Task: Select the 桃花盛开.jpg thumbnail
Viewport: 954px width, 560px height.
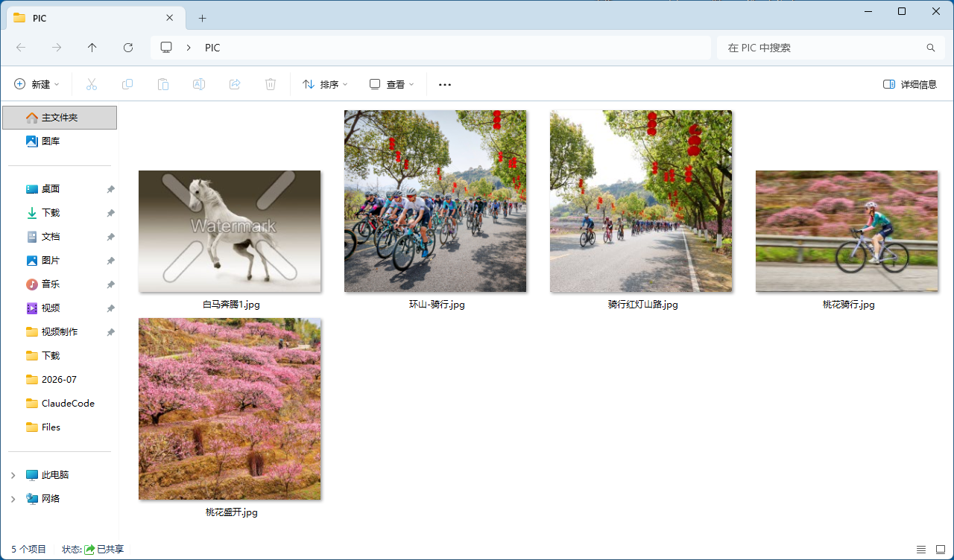Action: click(230, 409)
